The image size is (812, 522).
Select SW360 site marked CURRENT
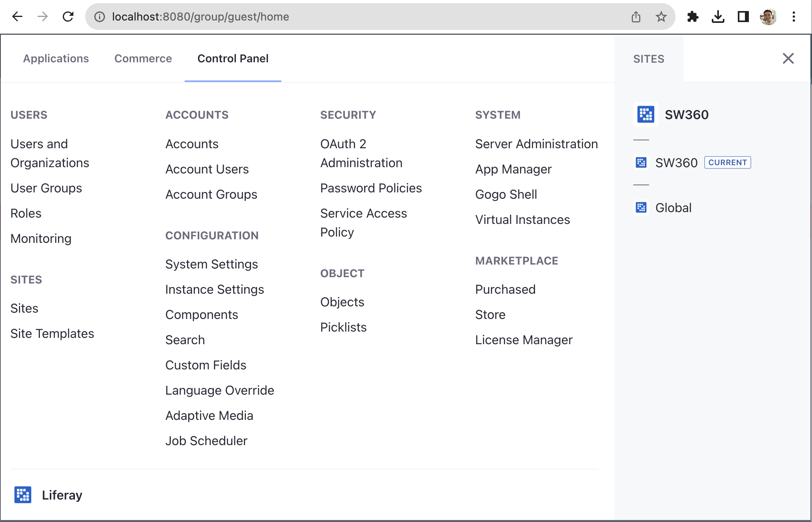[x=676, y=162]
